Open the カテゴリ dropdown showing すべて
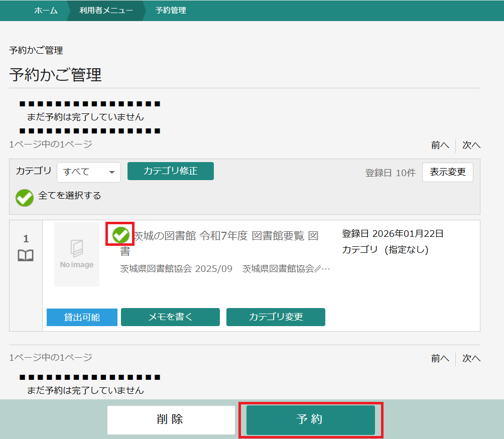The width and height of the screenshot is (504, 439). click(89, 172)
